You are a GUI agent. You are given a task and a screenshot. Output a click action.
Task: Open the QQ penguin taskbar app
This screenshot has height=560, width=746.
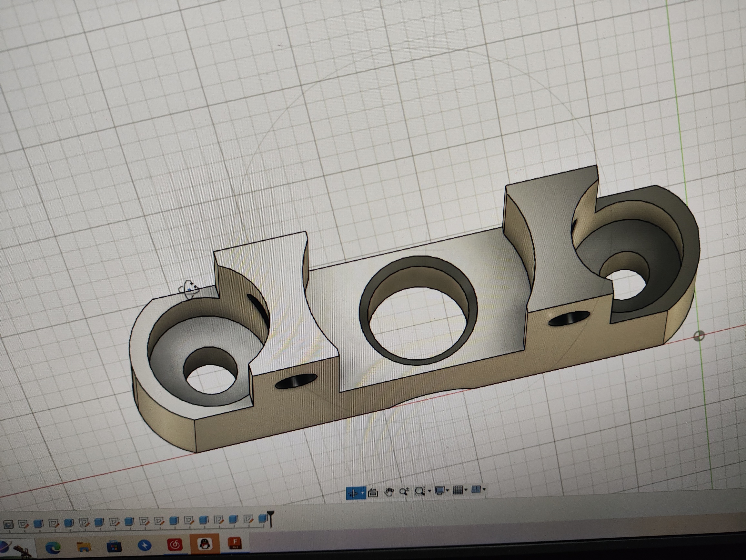click(x=205, y=544)
